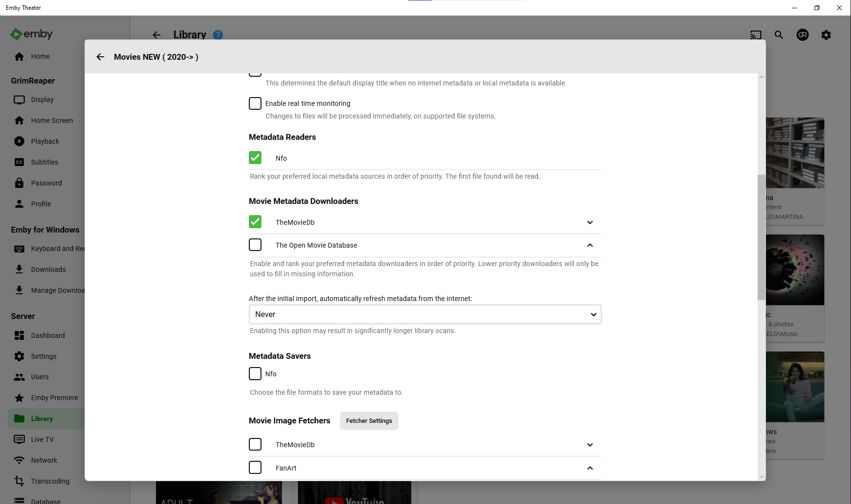Click the Emby Premiere star icon

(19, 398)
